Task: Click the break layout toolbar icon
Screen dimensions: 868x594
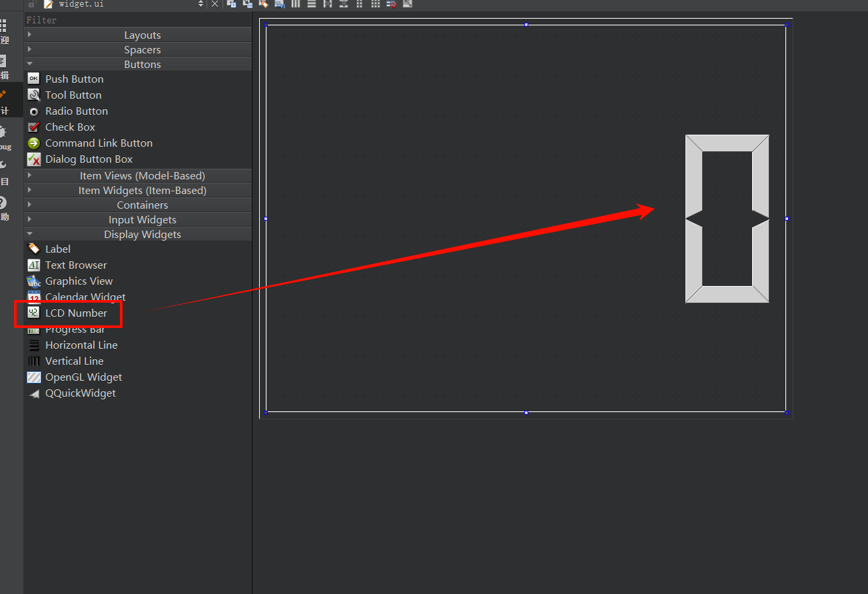Action: coord(392,4)
